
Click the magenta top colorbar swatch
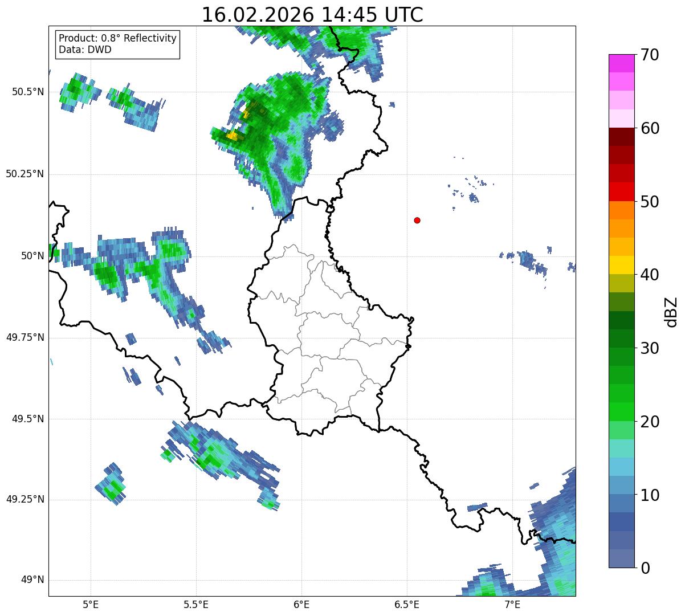click(x=621, y=63)
